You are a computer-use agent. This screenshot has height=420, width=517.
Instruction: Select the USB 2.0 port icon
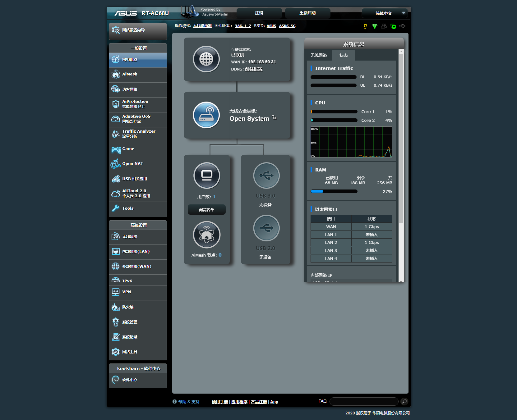pyautogui.click(x=266, y=228)
